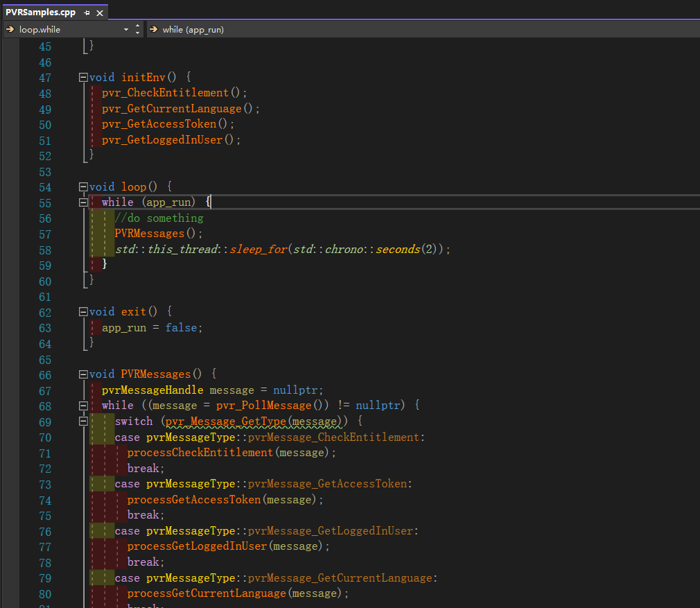This screenshot has width=700, height=608.
Task: Click pvrMessage_GetLoggedInUser case label
Action: [x=331, y=531]
